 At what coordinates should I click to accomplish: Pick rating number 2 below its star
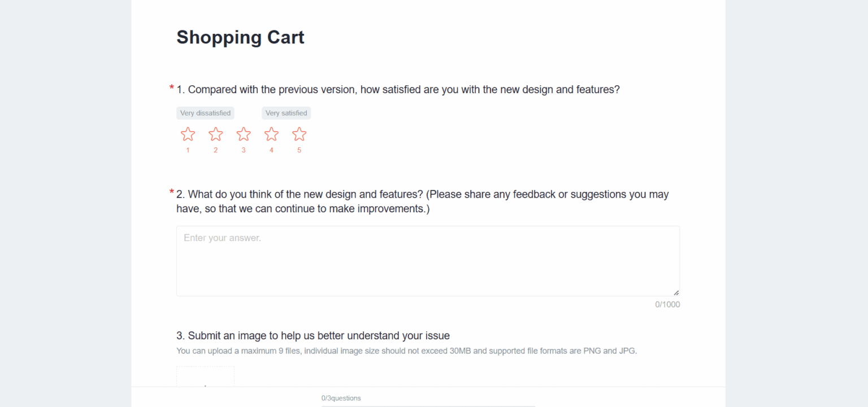tap(215, 150)
